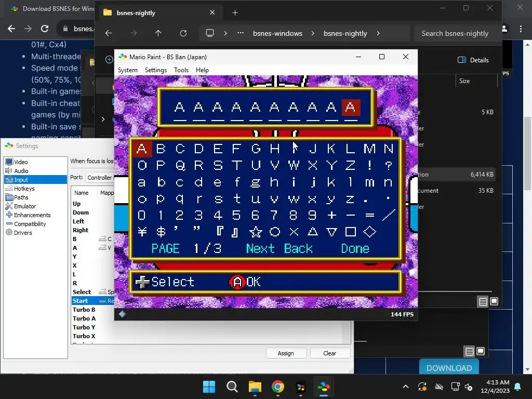
Task: Select the Turbo B mapping row
Action: 92,310
